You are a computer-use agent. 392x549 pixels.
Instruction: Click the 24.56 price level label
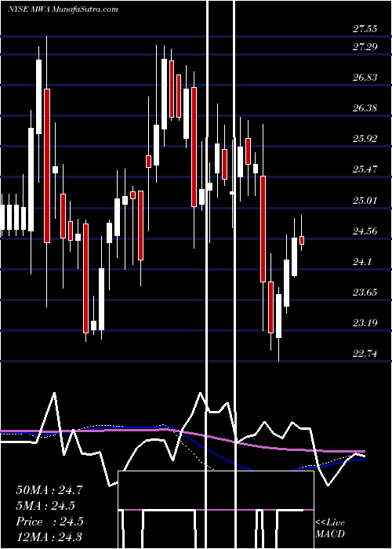click(365, 231)
